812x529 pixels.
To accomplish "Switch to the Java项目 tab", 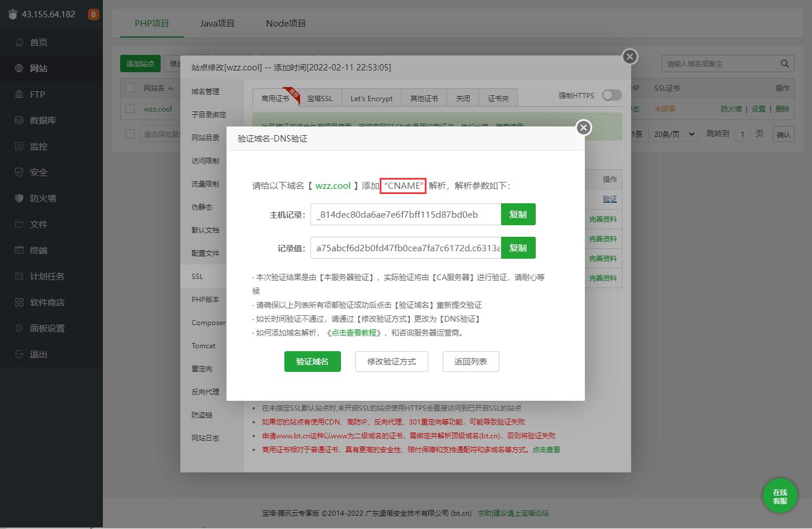I will (x=217, y=24).
